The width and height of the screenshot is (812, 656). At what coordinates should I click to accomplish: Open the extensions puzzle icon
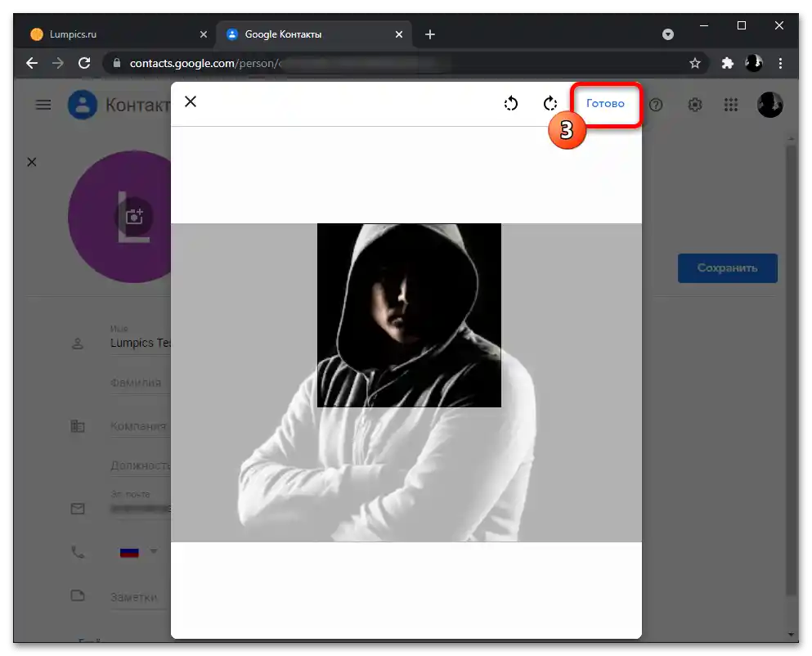tap(727, 63)
